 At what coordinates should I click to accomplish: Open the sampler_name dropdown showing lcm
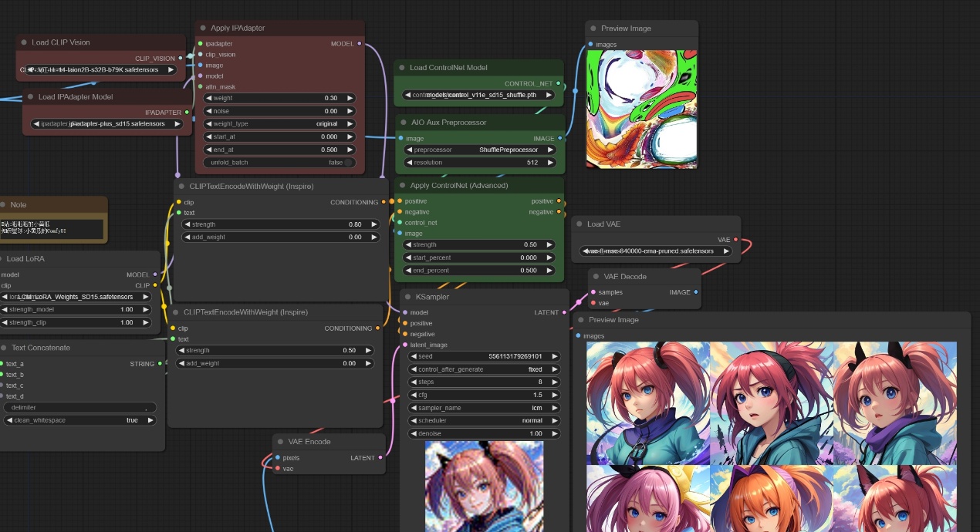(484, 408)
